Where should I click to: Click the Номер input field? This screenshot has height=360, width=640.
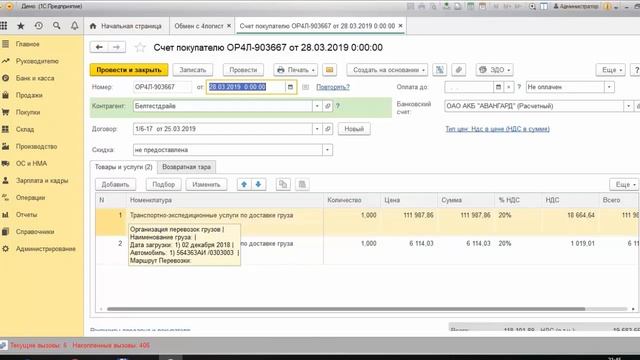tap(162, 87)
